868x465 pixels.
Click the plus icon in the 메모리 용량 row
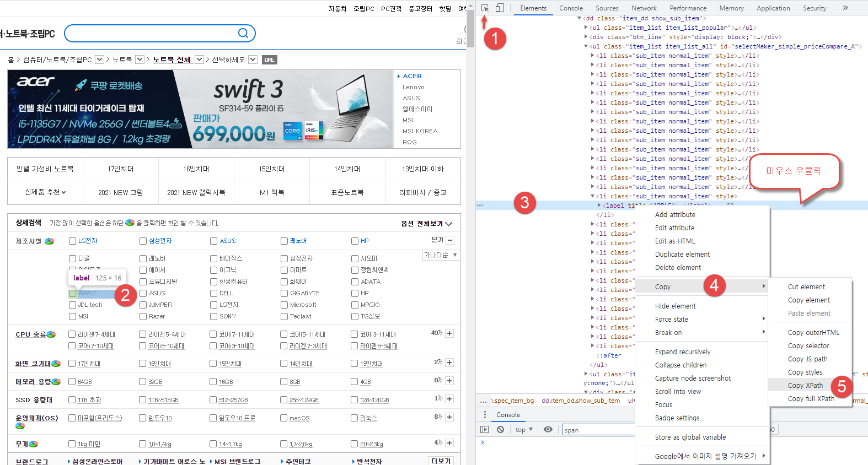point(449,381)
